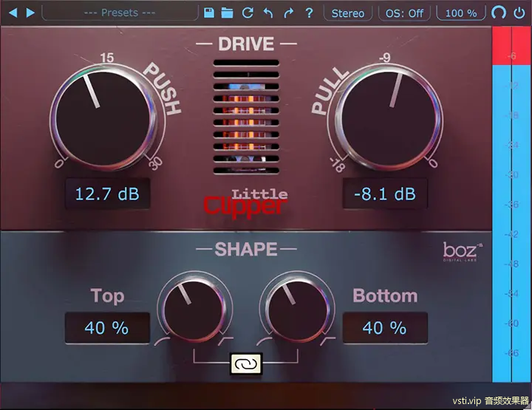
Task: Click the -18 mark on PULL knob scale
Action: tap(338, 165)
